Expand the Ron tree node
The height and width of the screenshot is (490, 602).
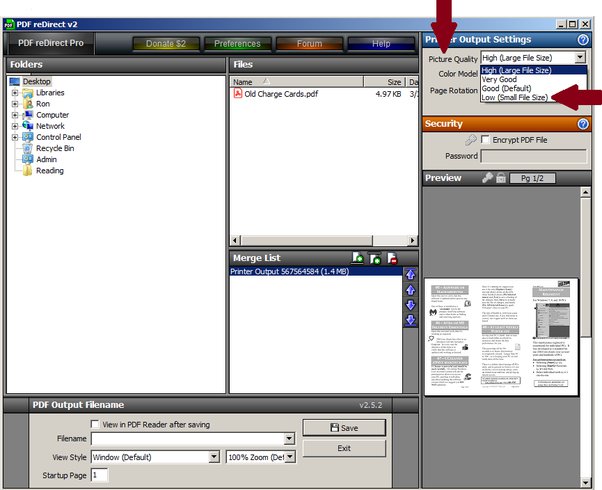[x=15, y=104]
